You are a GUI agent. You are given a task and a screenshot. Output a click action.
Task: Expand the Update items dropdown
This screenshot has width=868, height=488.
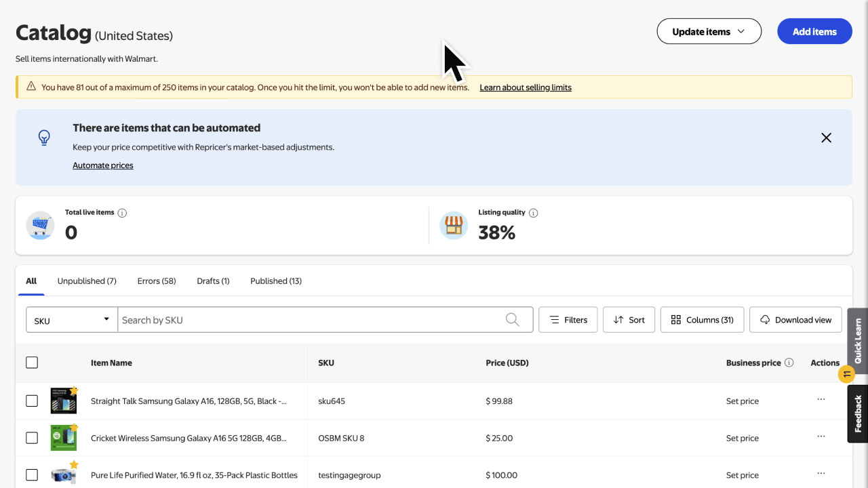(x=709, y=31)
